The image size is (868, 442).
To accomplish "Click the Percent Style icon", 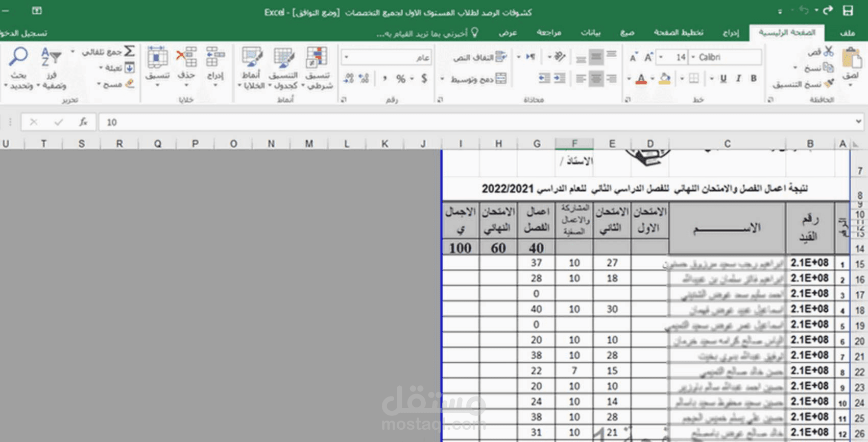I will pos(401,79).
